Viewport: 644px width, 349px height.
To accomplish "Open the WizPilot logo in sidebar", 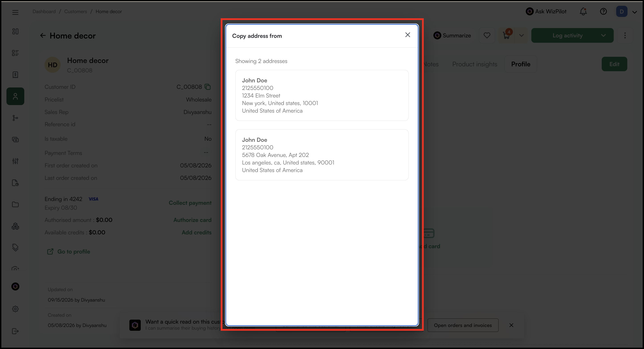I will click(15, 286).
